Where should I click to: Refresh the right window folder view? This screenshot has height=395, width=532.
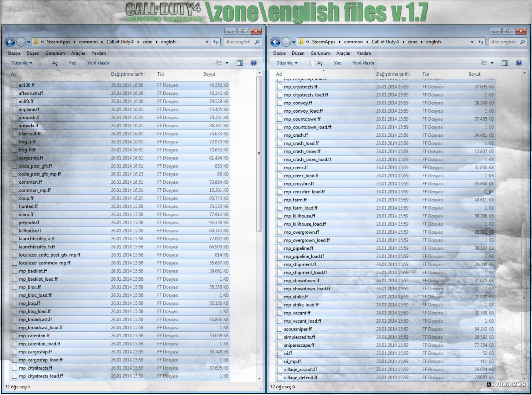(x=481, y=42)
